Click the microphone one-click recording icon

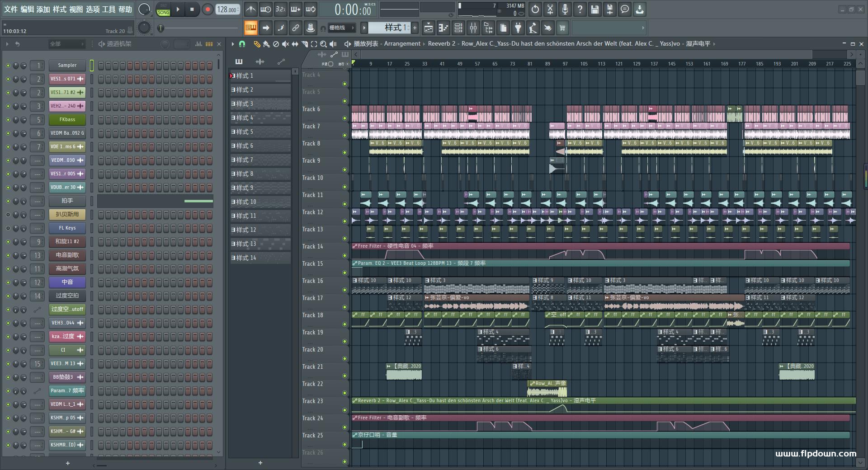[565, 9]
